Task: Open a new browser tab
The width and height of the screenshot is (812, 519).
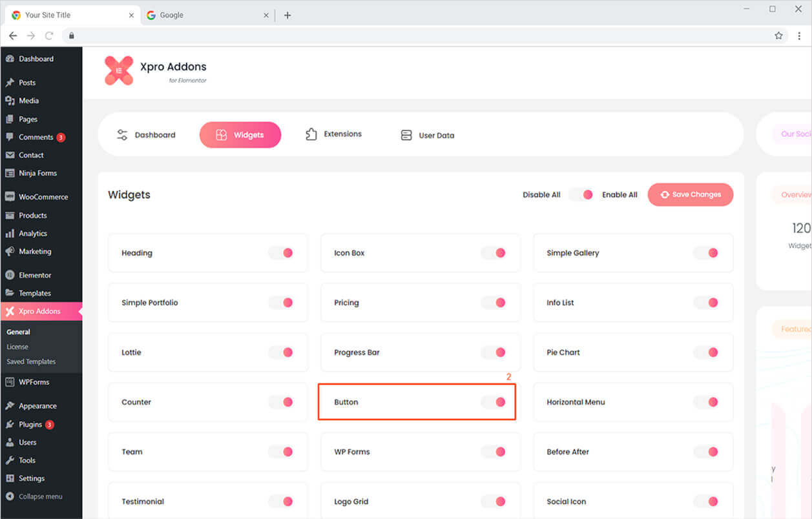Action: coord(287,15)
